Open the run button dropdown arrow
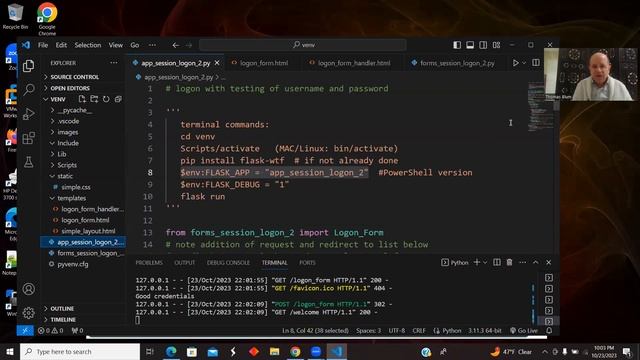 click(x=524, y=63)
